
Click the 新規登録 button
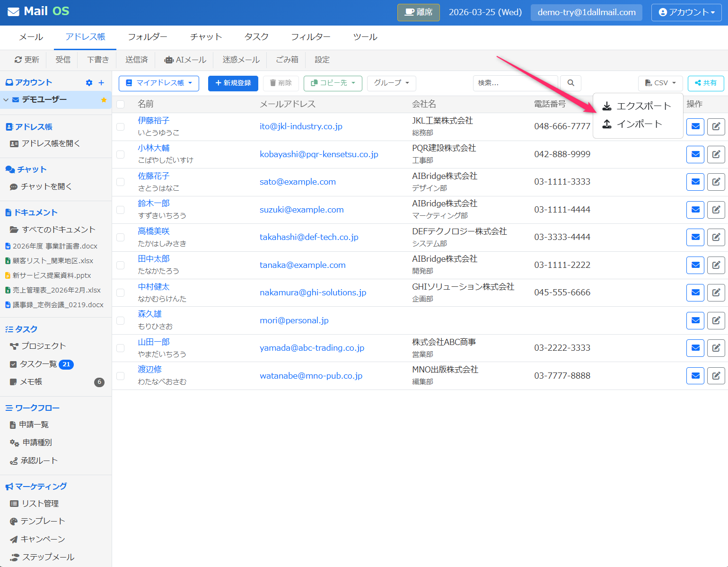click(x=233, y=83)
